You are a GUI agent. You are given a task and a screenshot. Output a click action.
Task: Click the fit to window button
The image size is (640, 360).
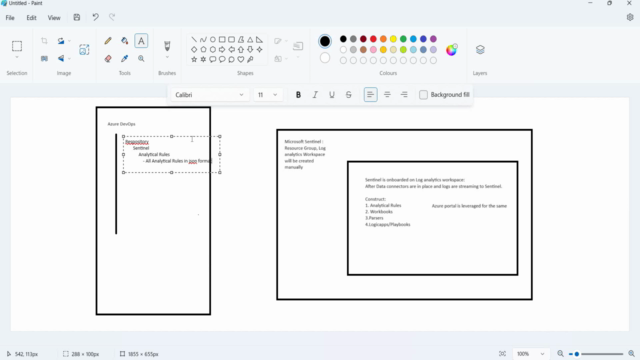pos(502,354)
